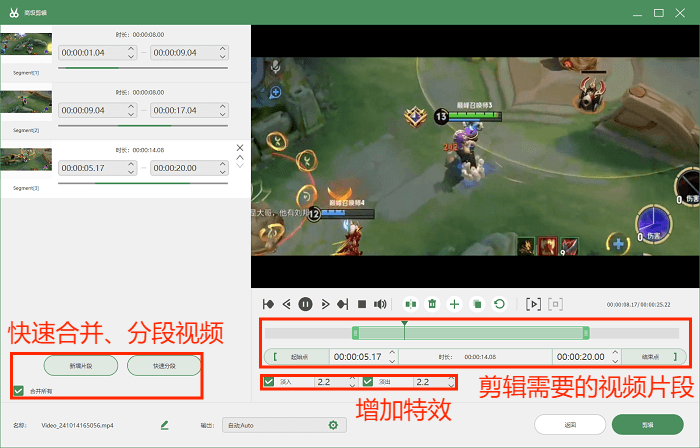Pause the video playback

click(305, 304)
